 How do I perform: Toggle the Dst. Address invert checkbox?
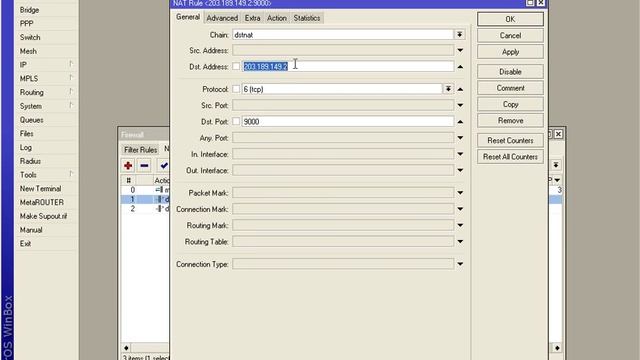click(236, 66)
